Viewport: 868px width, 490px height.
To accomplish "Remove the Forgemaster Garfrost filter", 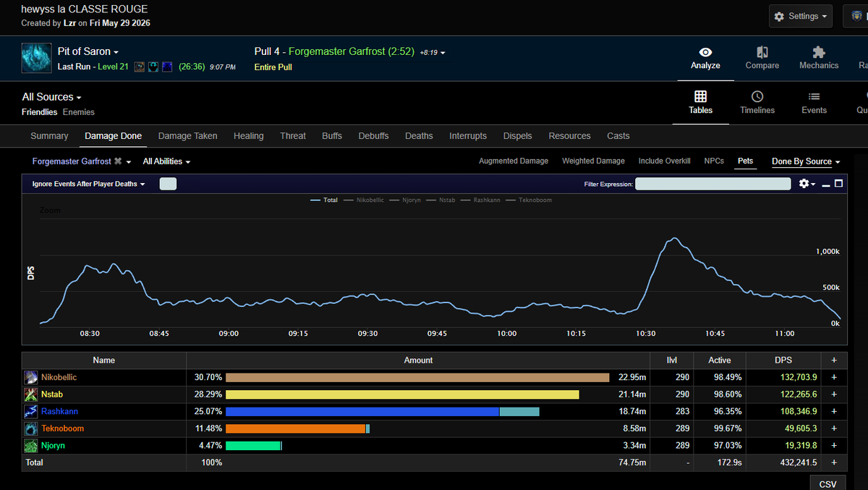I will click(118, 161).
